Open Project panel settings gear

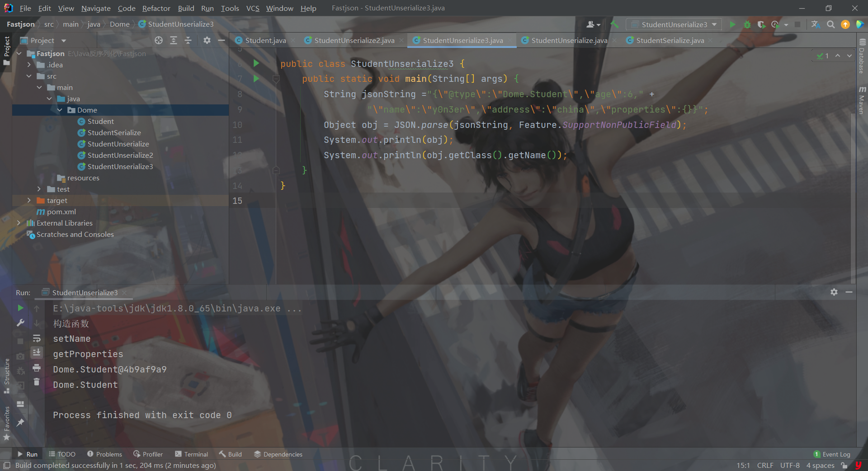(x=207, y=40)
